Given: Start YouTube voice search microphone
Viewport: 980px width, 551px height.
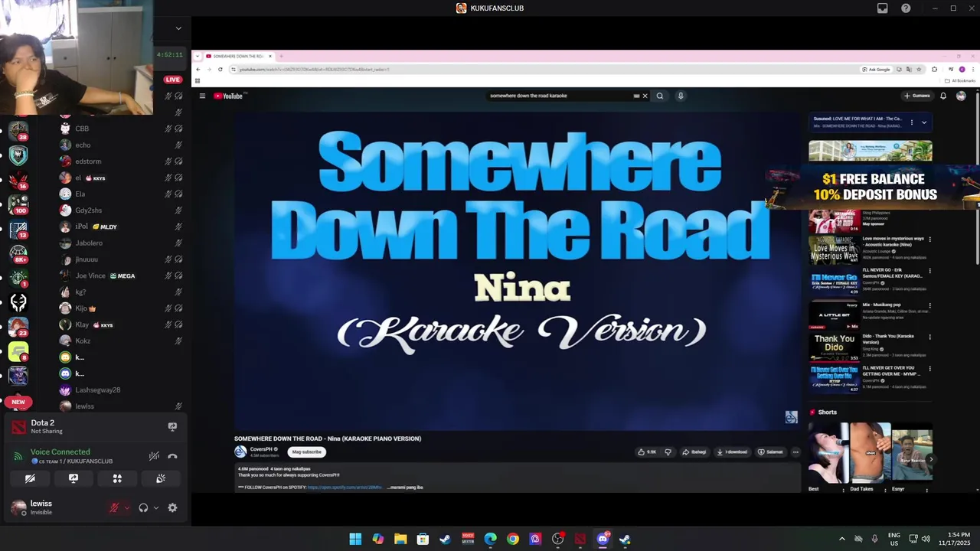Looking at the screenshot, I should click(x=680, y=96).
